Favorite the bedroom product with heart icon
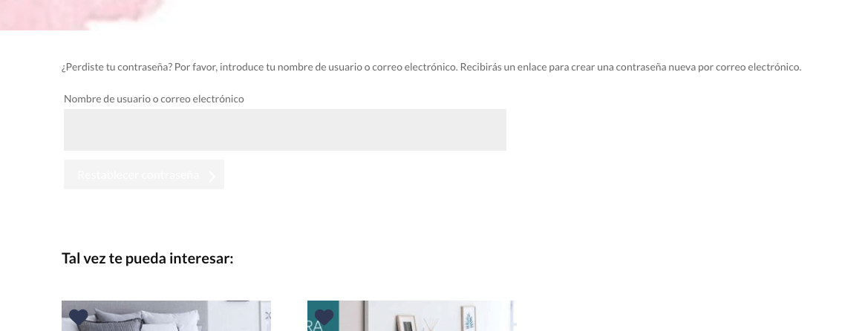 (79, 317)
